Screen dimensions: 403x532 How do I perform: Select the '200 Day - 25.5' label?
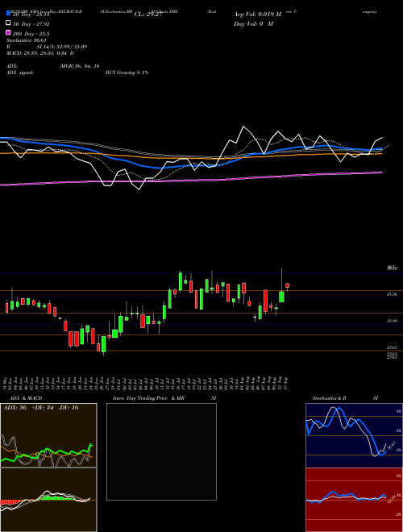click(x=31, y=34)
